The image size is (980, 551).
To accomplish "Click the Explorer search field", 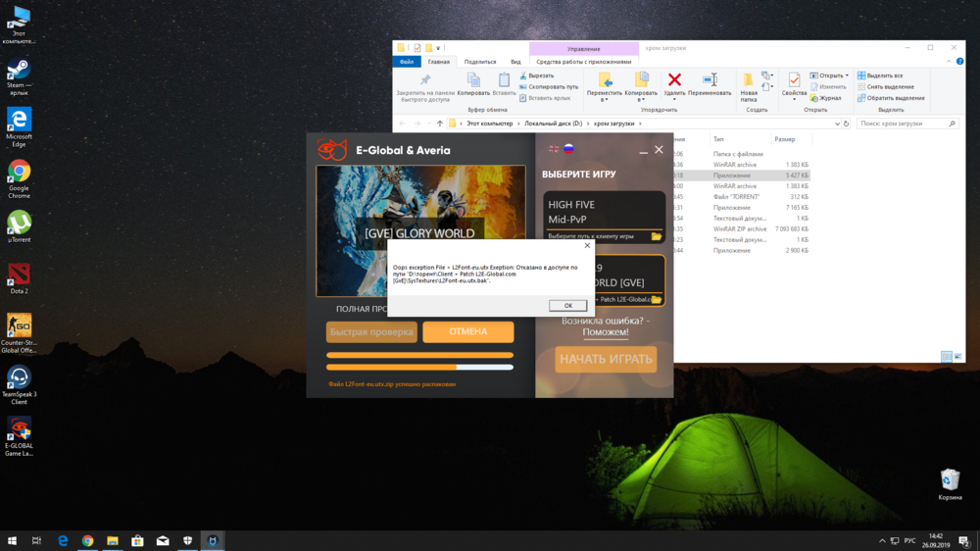I will click(x=902, y=125).
